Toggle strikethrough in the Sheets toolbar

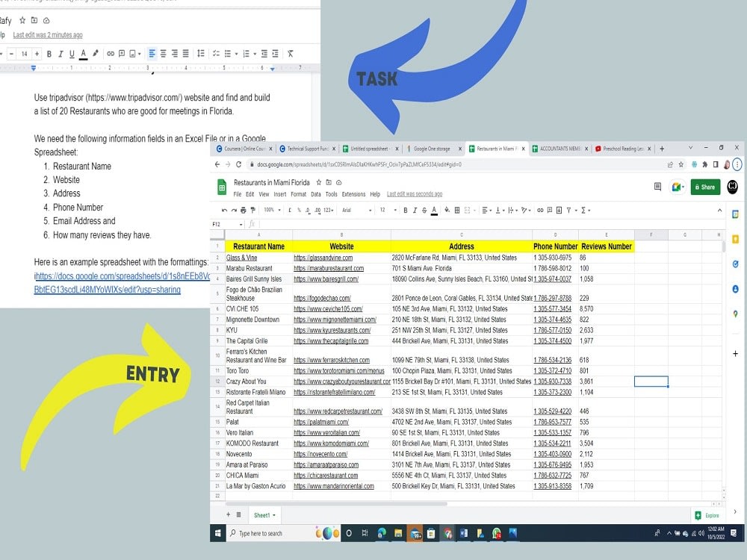coord(424,210)
